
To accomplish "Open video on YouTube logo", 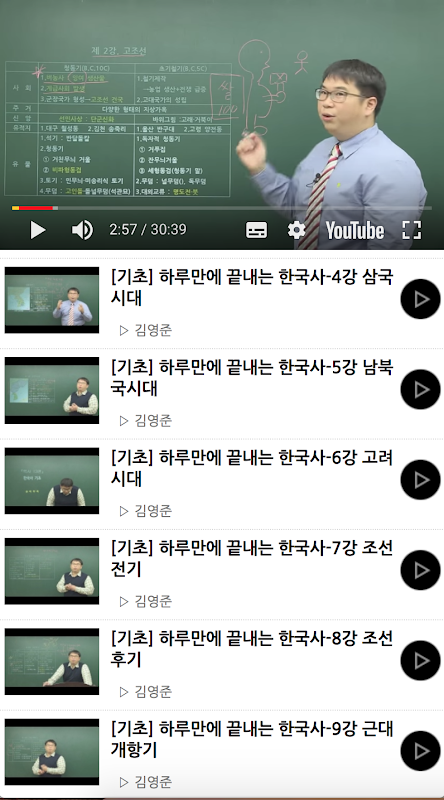I will tap(355, 230).
